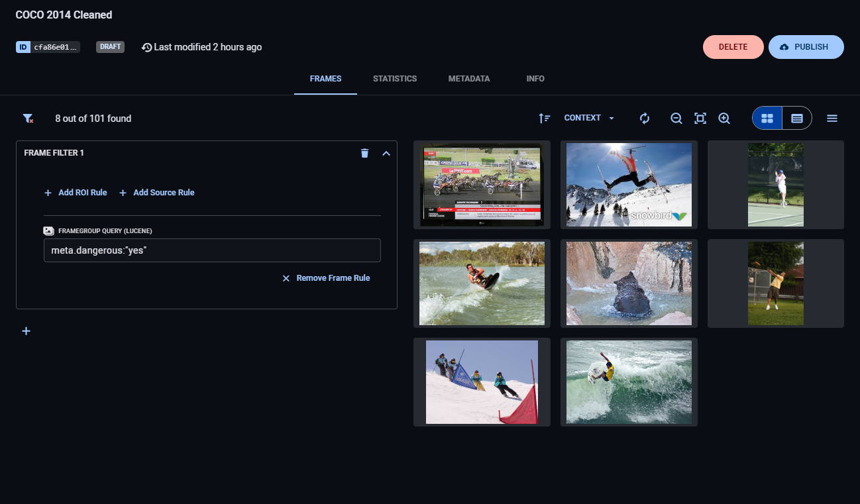Delete Frame Filter 1 with trash icon
This screenshot has width=860, height=504.
pos(364,153)
